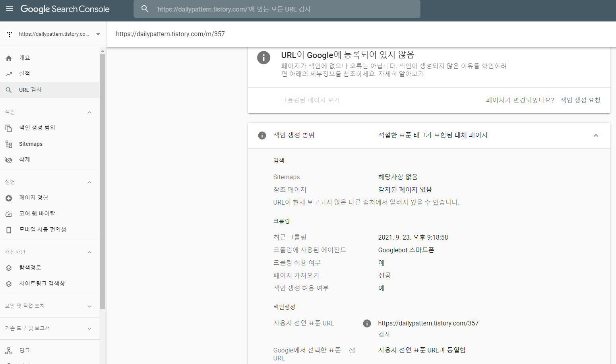This screenshot has width=616, height=364.
Task: Collapse the 개선사항 sidebar section
Action: tap(89, 252)
